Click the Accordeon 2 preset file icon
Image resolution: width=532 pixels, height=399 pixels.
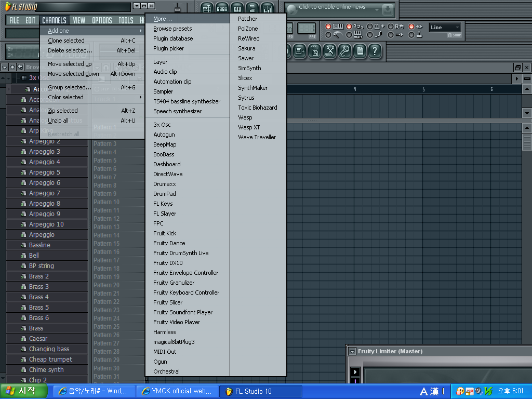point(28,89)
